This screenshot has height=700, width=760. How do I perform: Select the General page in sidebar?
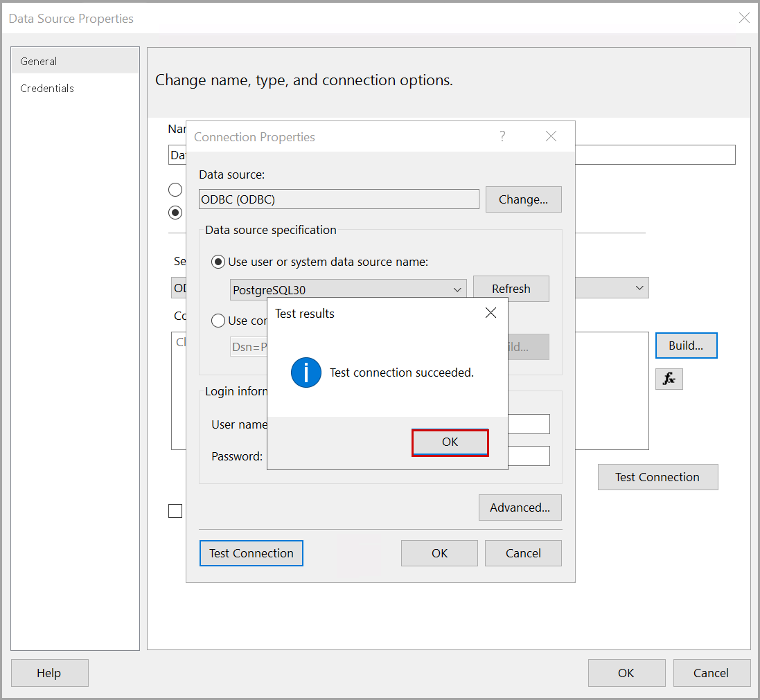39,61
